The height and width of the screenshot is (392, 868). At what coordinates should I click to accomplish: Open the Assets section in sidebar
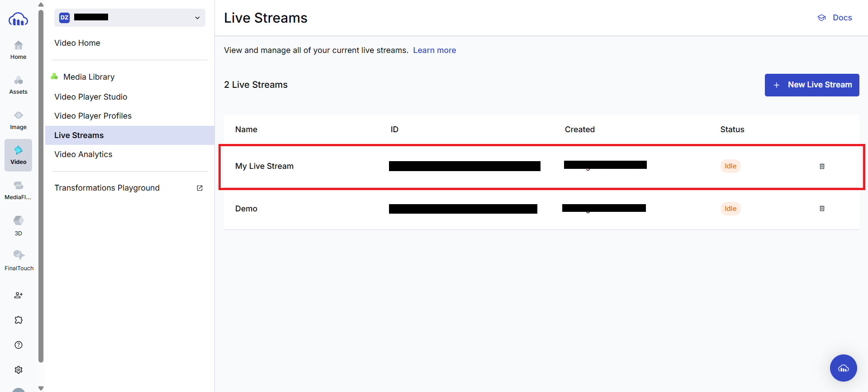click(18, 85)
